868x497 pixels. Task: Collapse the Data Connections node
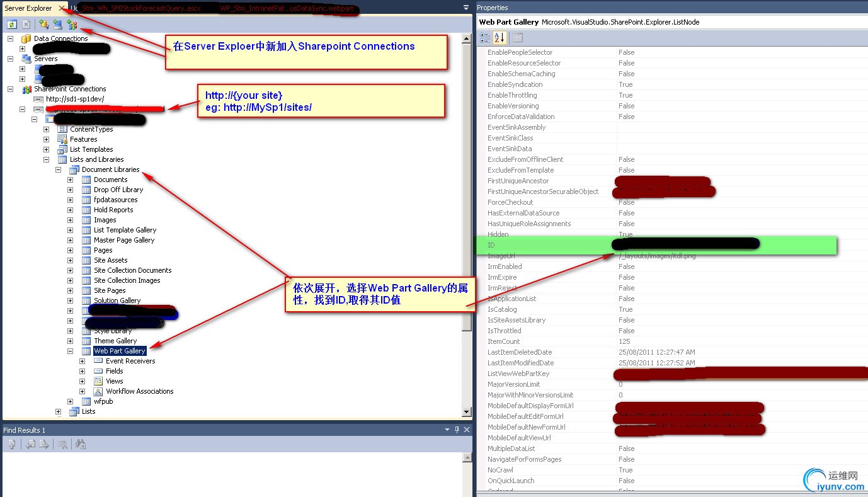(x=10, y=38)
